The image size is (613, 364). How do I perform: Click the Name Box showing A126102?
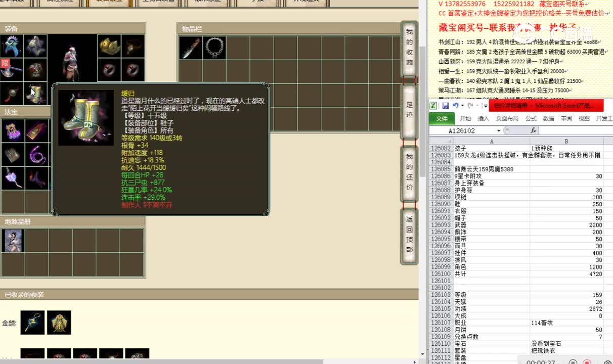tap(462, 130)
